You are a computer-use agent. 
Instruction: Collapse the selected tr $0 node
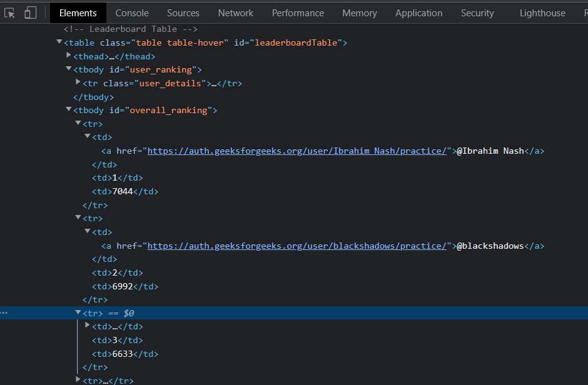click(78, 312)
